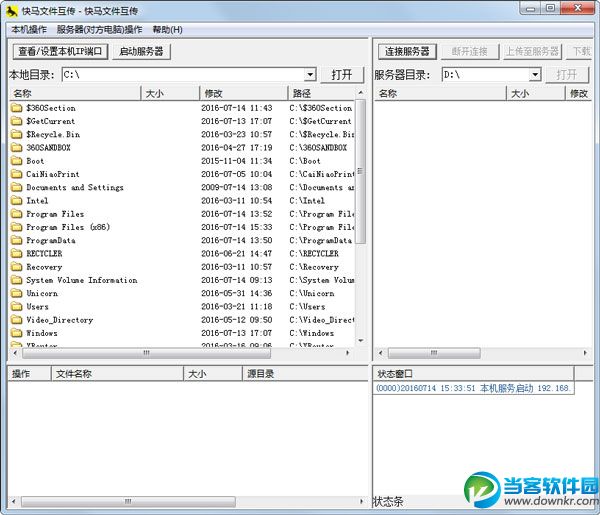Click the 连接服务器 button
The width and height of the screenshot is (600, 515).
click(x=407, y=51)
